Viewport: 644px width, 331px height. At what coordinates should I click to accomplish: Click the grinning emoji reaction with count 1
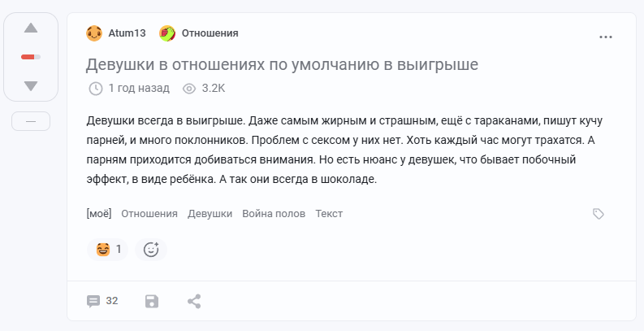point(108,250)
